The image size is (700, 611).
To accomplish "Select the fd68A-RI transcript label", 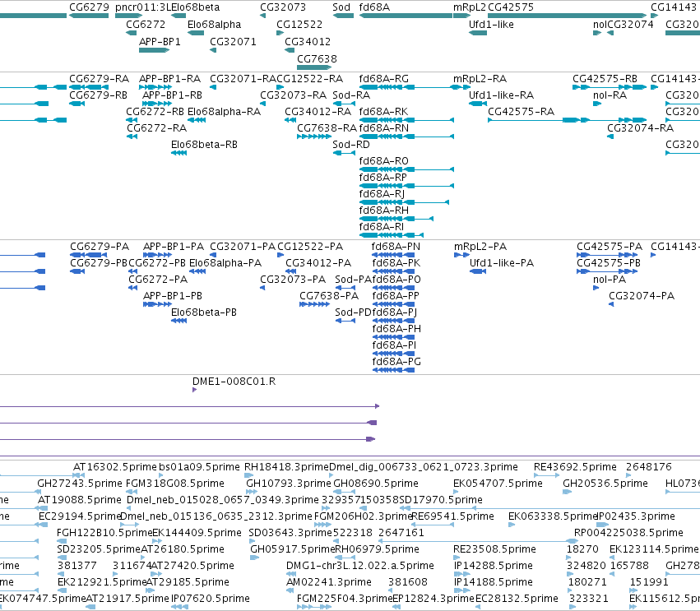I will point(382,227).
